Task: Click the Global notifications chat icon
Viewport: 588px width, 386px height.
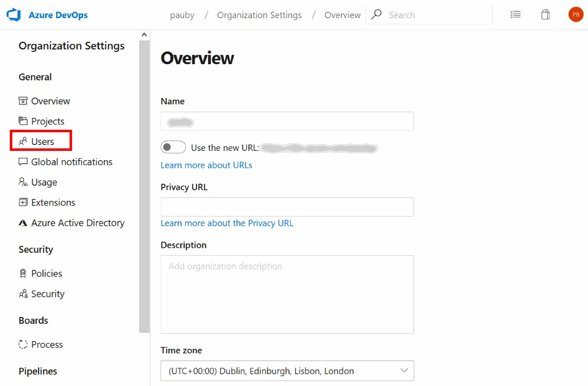Action: click(x=23, y=162)
